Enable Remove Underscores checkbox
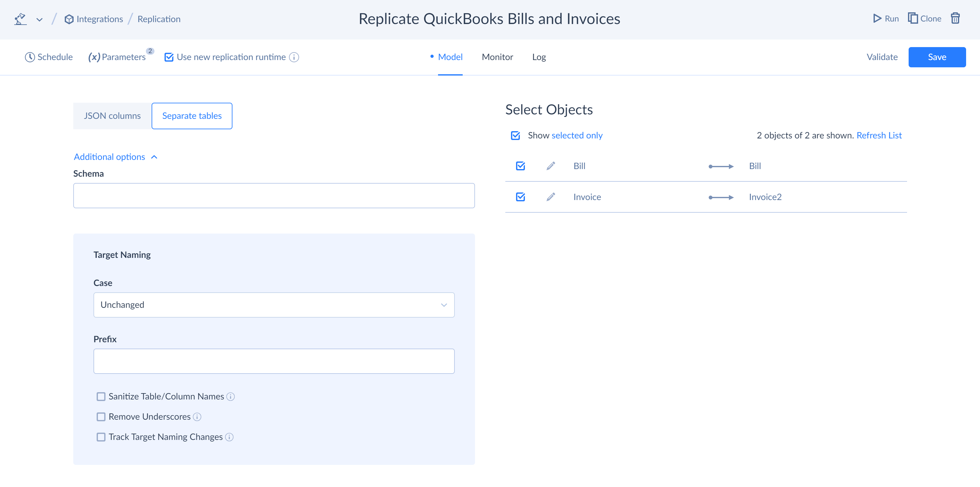The width and height of the screenshot is (980, 487). pyautogui.click(x=101, y=417)
